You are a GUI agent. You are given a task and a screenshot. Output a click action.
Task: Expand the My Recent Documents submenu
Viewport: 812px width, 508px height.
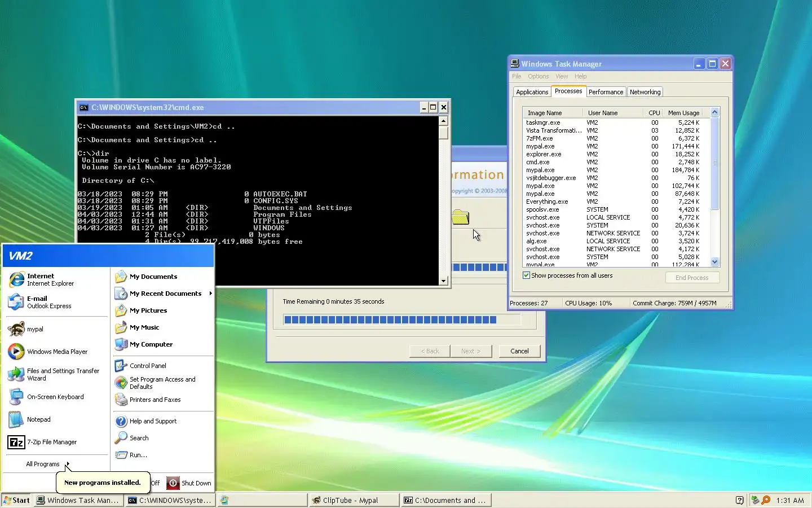click(163, 294)
